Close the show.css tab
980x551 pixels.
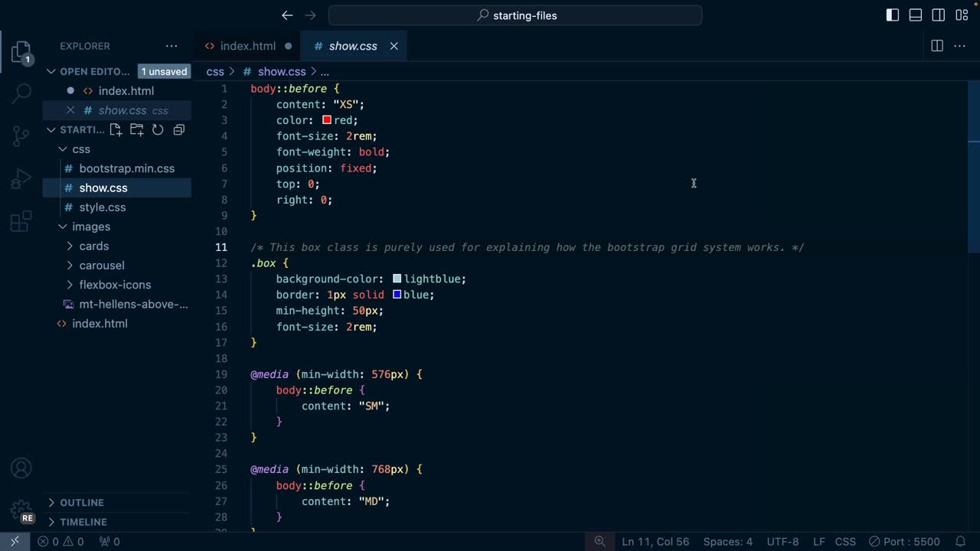pos(394,46)
